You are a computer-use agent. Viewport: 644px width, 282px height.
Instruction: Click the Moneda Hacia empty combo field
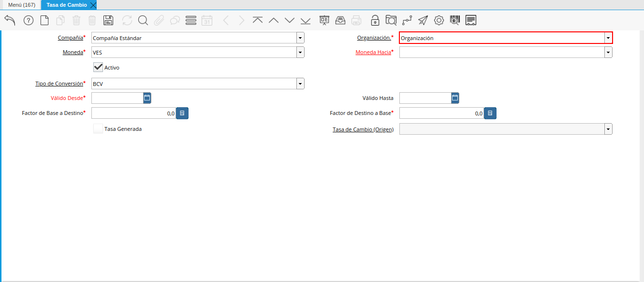(502, 52)
